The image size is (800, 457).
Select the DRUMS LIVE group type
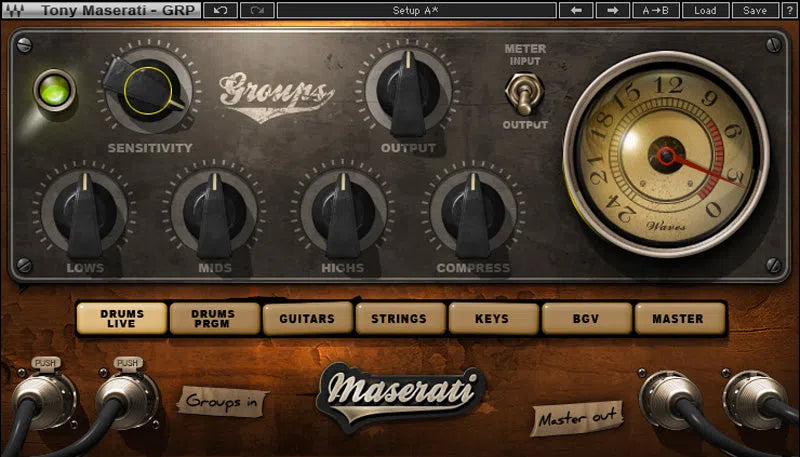[121, 319]
